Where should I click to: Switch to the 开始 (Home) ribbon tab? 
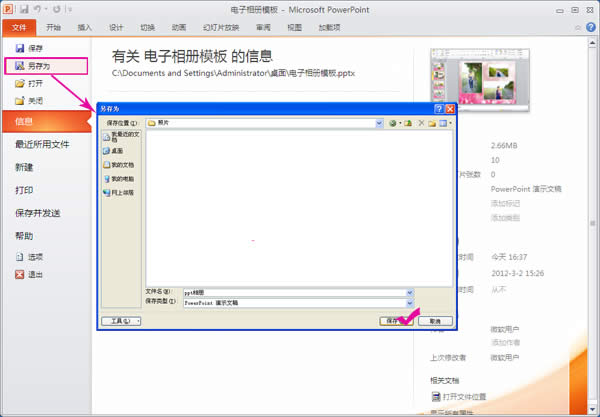coord(54,27)
